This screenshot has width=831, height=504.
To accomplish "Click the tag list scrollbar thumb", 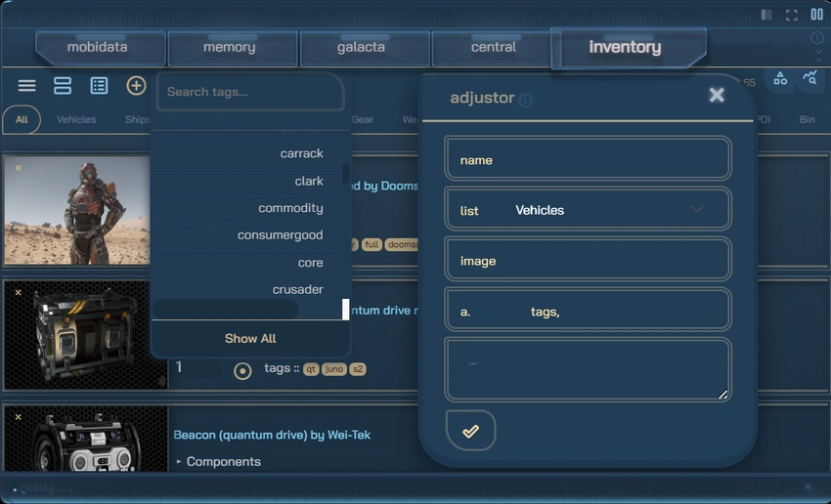I will 345,173.
